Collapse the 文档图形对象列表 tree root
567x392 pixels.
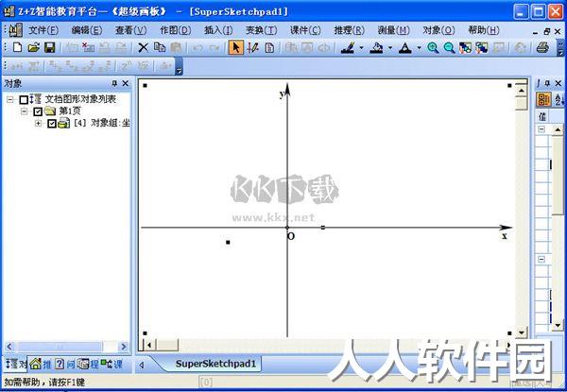(x=10, y=99)
